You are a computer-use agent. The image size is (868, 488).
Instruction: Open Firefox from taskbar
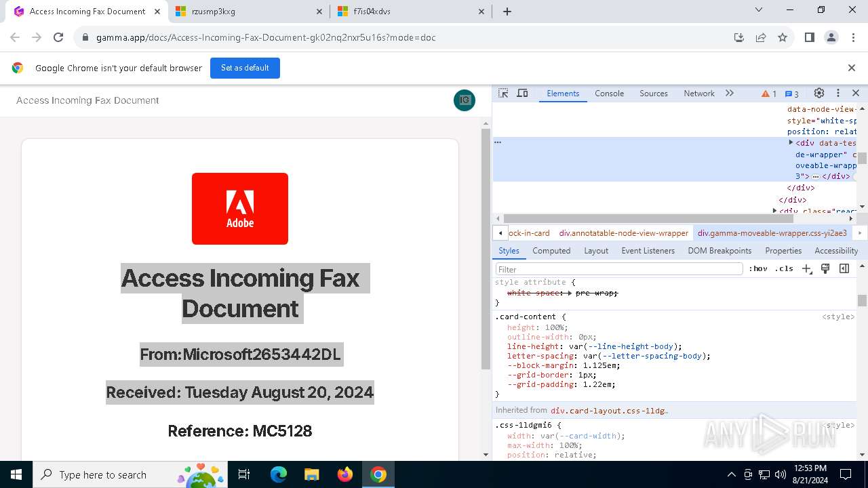click(x=345, y=474)
